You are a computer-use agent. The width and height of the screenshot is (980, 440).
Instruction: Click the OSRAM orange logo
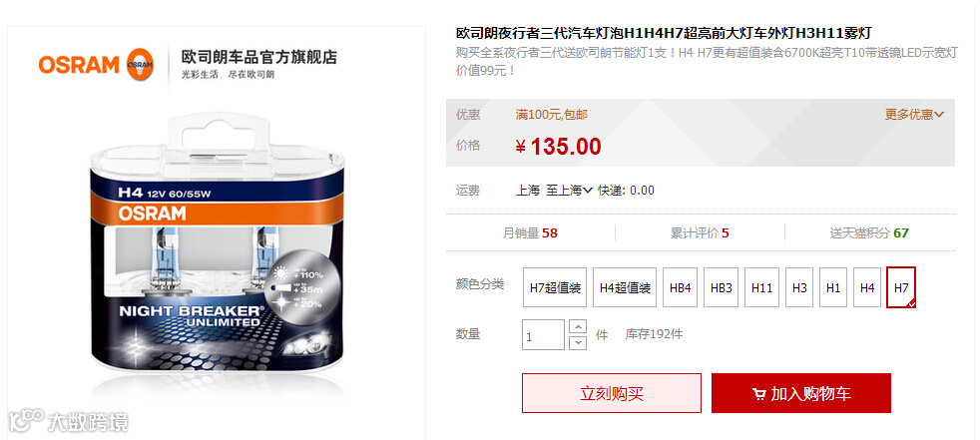[x=96, y=65]
